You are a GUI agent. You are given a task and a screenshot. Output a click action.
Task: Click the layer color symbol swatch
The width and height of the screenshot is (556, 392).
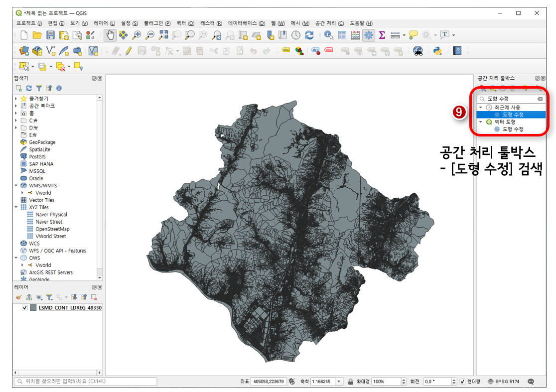point(33,308)
